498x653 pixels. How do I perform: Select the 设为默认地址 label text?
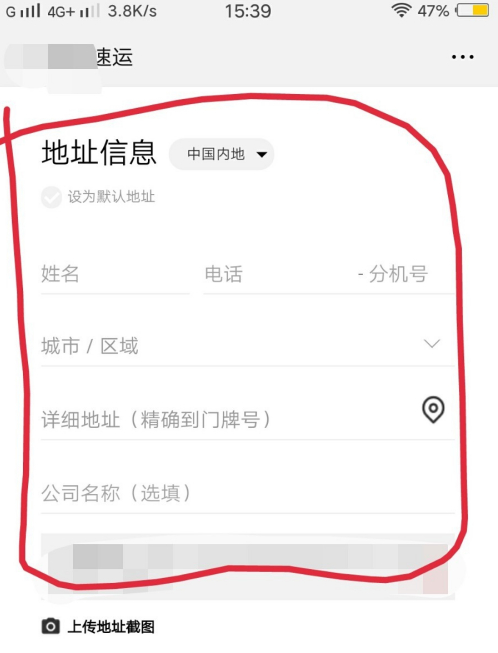click(111, 197)
